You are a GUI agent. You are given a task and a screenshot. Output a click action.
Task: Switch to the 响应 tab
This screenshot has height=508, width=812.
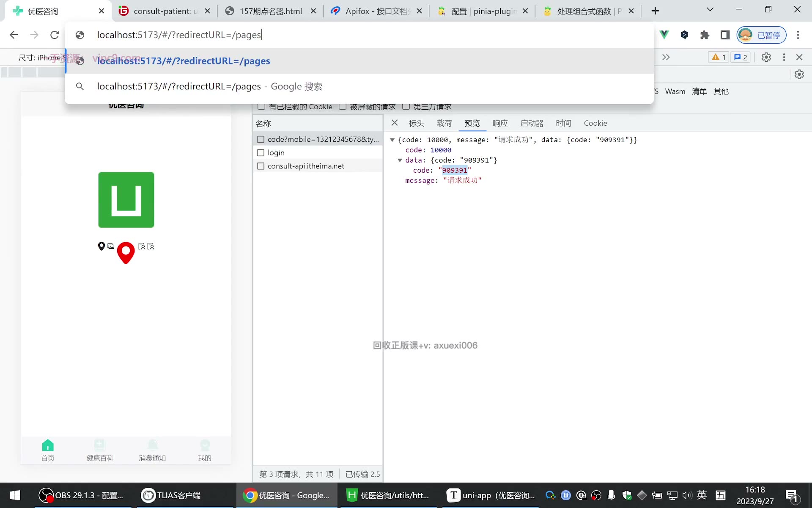(x=500, y=123)
